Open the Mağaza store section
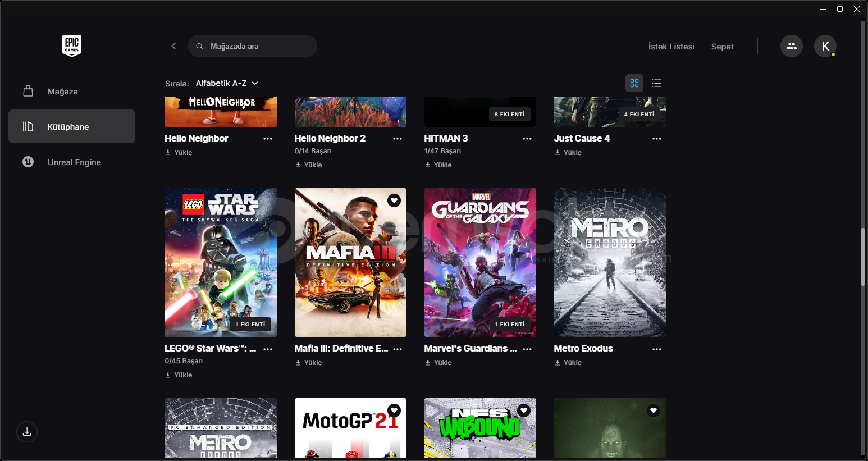868x461 pixels. click(72, 92)
